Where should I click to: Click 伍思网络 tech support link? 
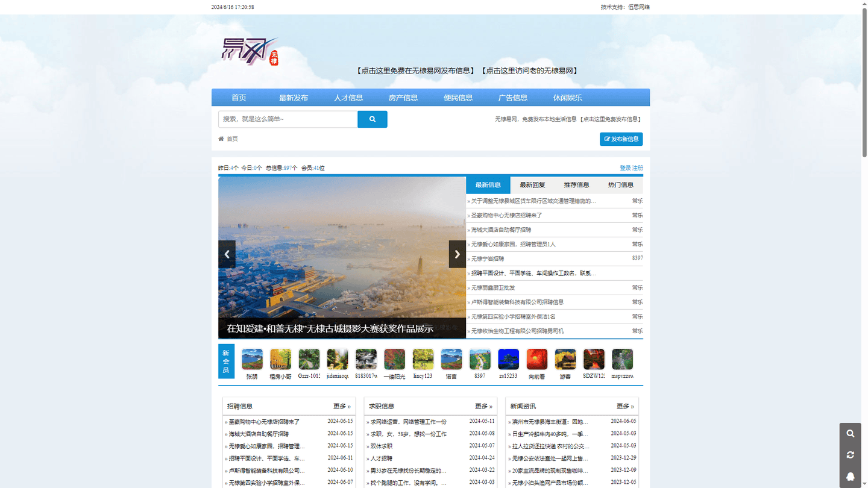pyautogui.click(x=639, y=7)
